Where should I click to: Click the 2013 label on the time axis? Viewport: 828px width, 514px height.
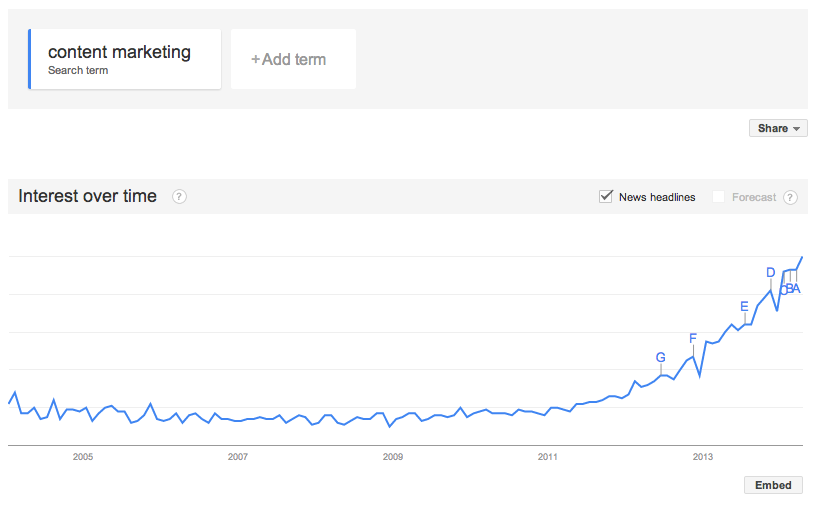[702, 457]
